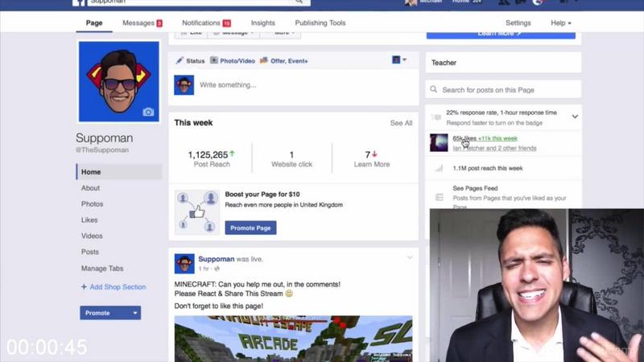
Task: Click Suppoman avatar in the composer
Action: click(x=184, y=85)
